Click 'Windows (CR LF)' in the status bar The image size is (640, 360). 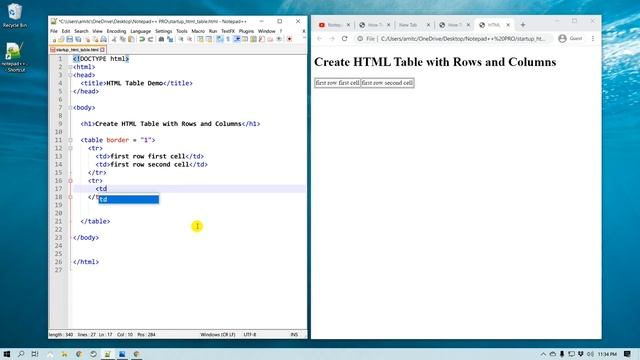tap(218, 334)
